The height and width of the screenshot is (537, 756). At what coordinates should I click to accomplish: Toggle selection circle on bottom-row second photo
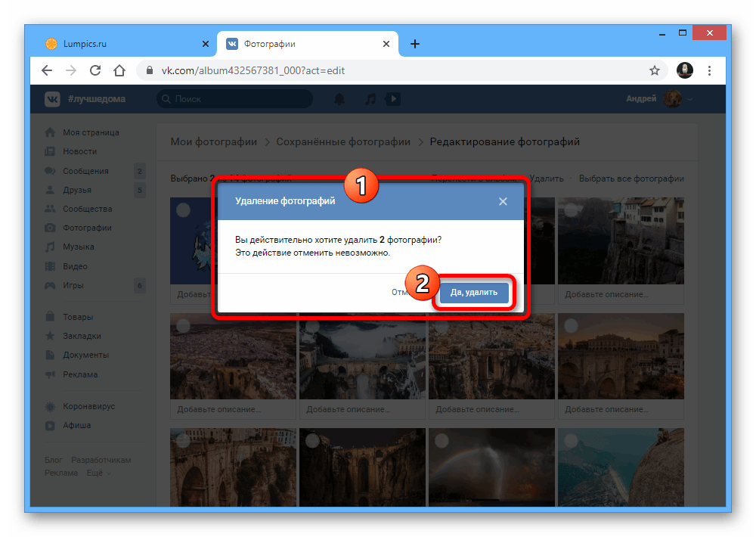pyautogui.click(x=312, y=441)
